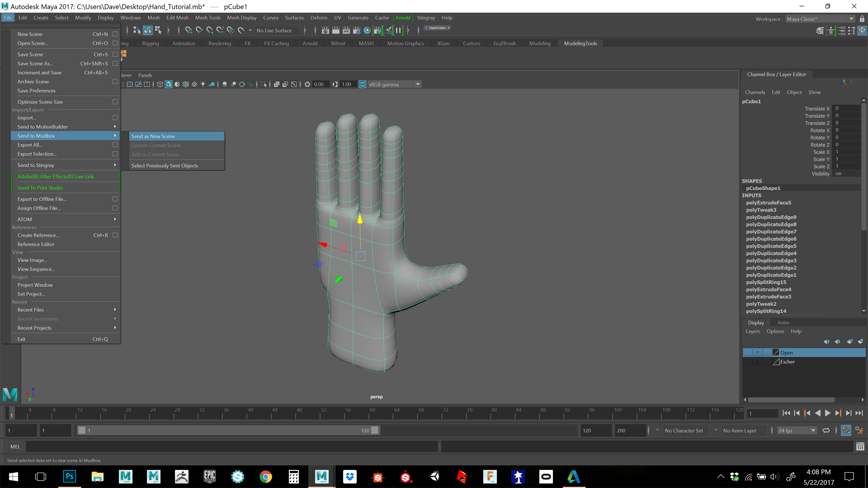Toggle shaded display mode in viewport toolbar
This screenshot has height=488, width=868.
click(169, 84)
